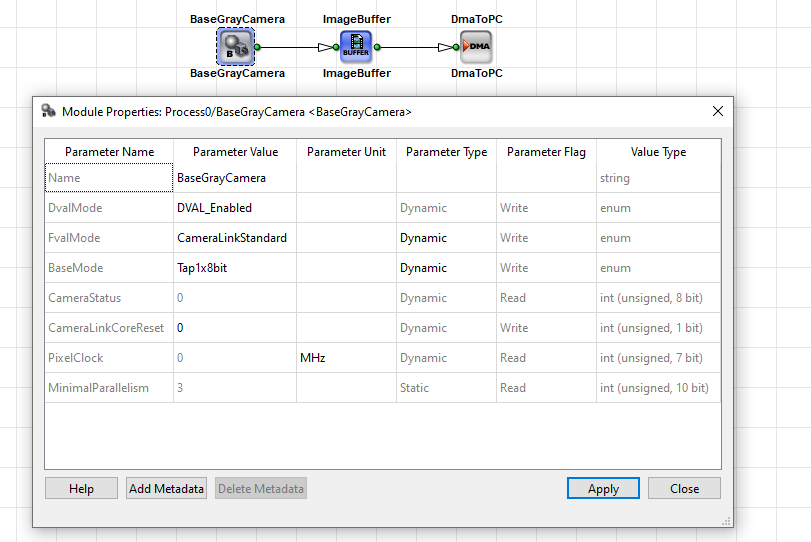Click the CameraStatus Read flag cell

point(546,298)
